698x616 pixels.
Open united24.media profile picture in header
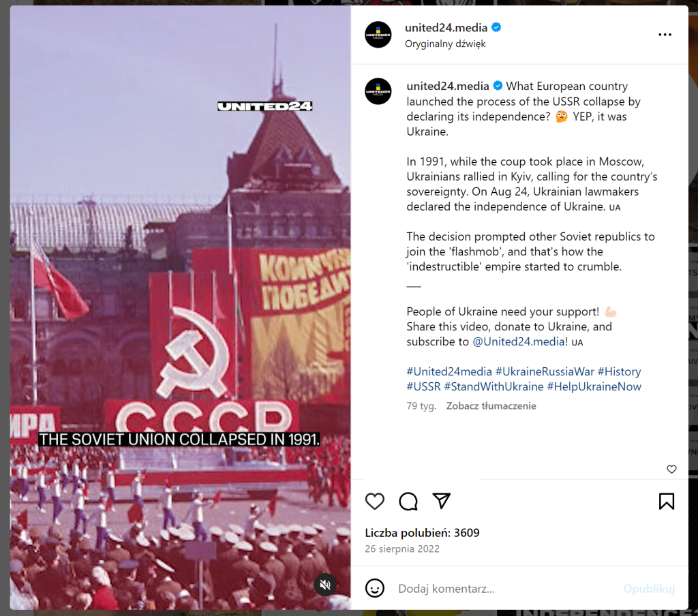coord(378,35)
